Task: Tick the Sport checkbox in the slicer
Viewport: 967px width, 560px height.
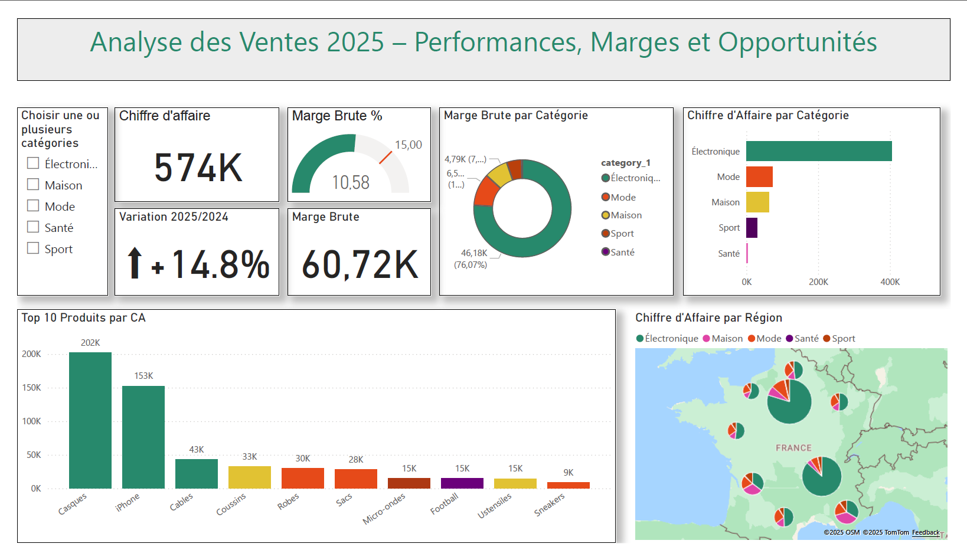Action: click(x=32, y=248)
